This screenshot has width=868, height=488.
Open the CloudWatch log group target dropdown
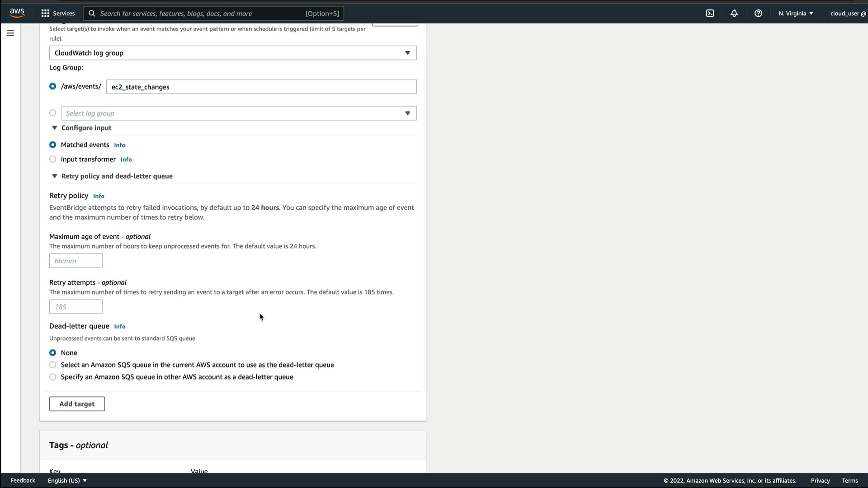pyautogui.click(x=233, y=53)
